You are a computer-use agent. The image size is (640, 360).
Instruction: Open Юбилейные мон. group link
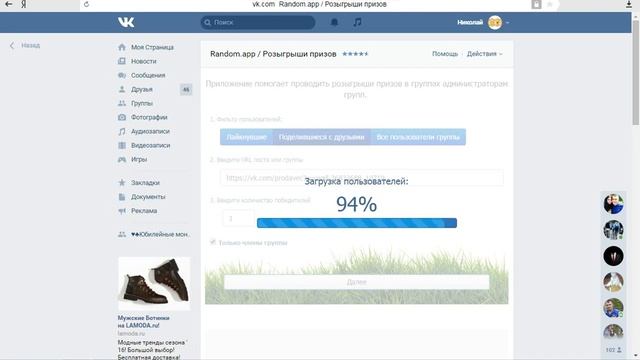(160, 234)
